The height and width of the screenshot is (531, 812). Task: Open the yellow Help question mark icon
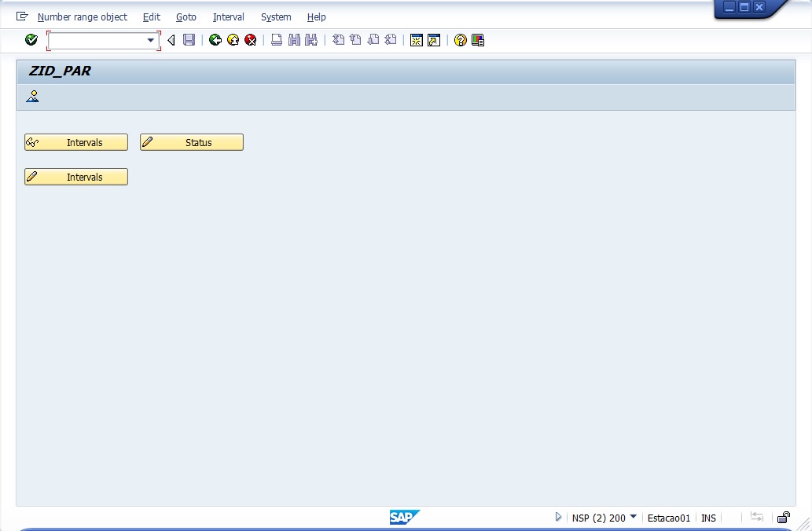(x=461, y=40)
